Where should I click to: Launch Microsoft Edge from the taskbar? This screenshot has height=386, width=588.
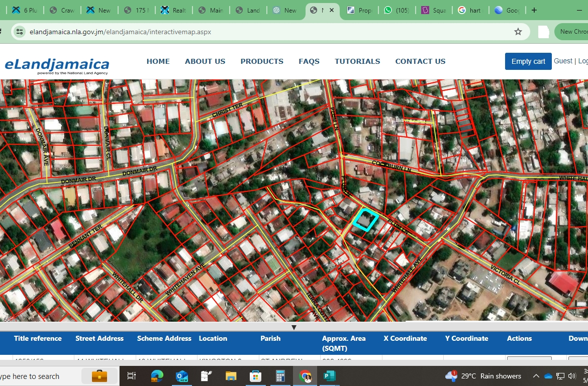pyautogui.click(x=157, y=375)
